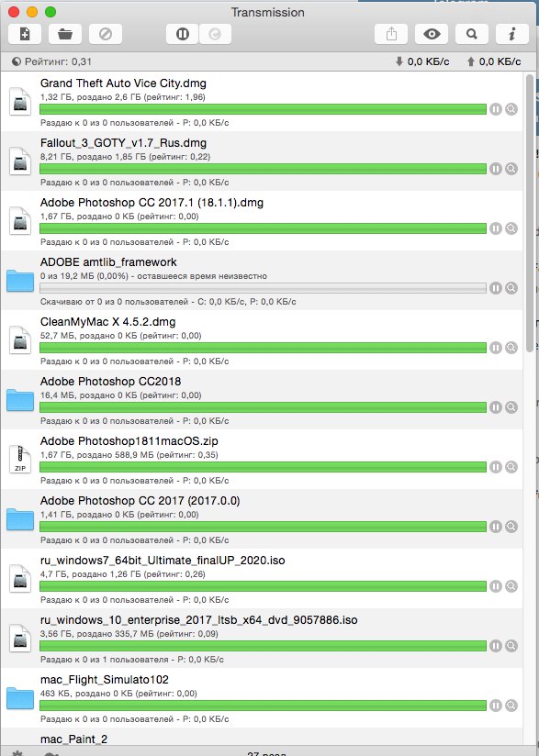Pause the Fallout_3_GOTY_v1.7_Rus.dmg torrent
This screenshot has height=756, width=539.
(496, 169)
